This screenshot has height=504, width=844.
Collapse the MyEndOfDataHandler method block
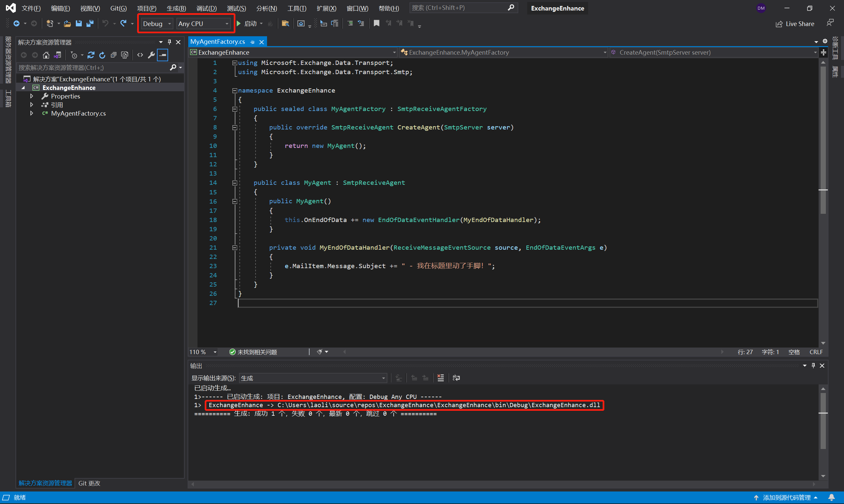click(x=234, y=248)
